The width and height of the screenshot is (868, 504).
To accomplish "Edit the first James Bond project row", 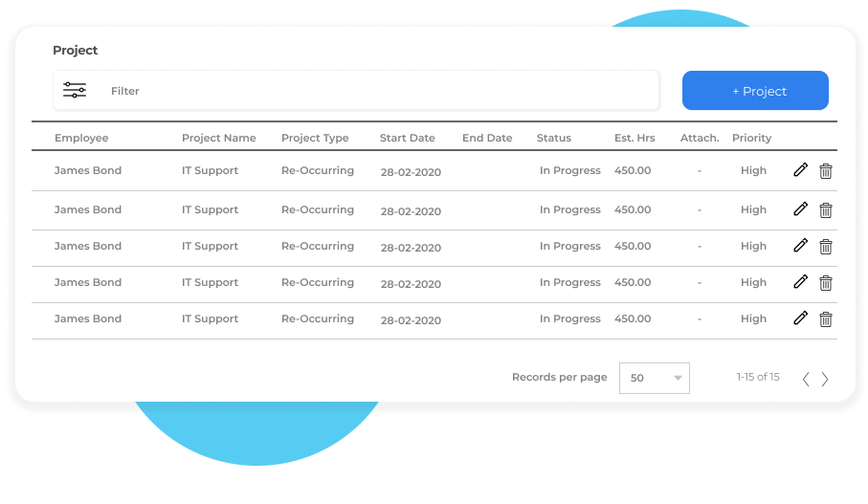I will [x=801, y=170].
